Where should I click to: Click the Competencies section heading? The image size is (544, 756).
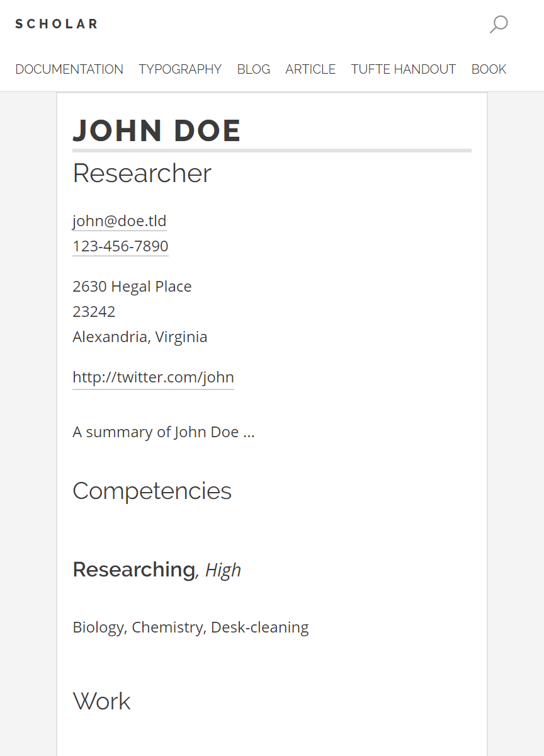click(x=152, y=491)
